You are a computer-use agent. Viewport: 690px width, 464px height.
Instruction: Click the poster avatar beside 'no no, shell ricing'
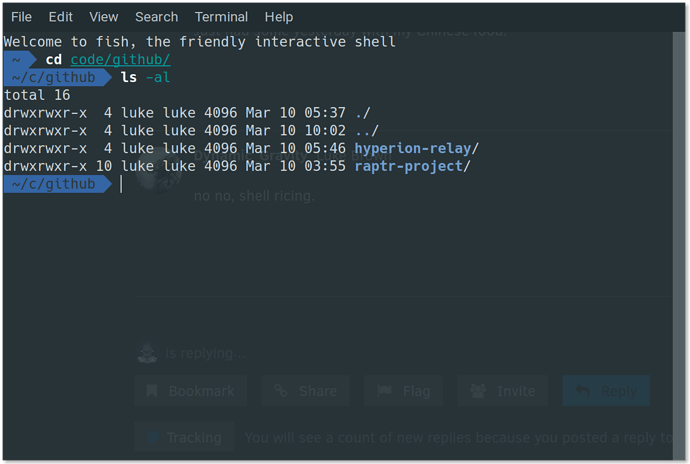[x=158, y=171]
